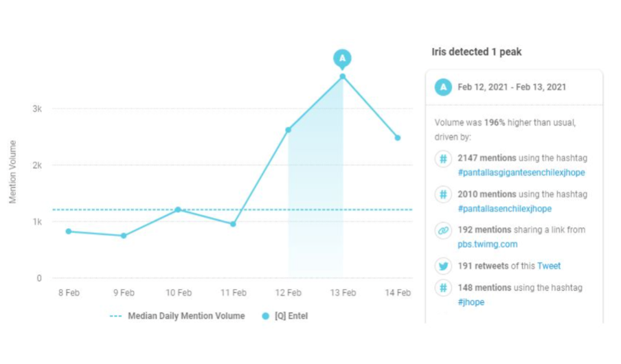This screenshot has width=621, height=364.
Task: Open the #pantallasgigantesenchilexjhope hashtag link
Action: click(521, 172)
